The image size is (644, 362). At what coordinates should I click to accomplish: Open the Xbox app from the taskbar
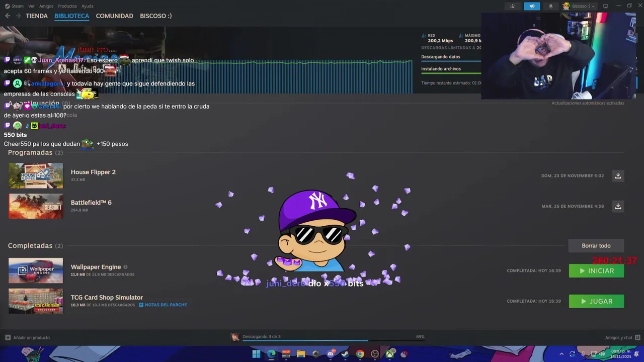(390, 354)
